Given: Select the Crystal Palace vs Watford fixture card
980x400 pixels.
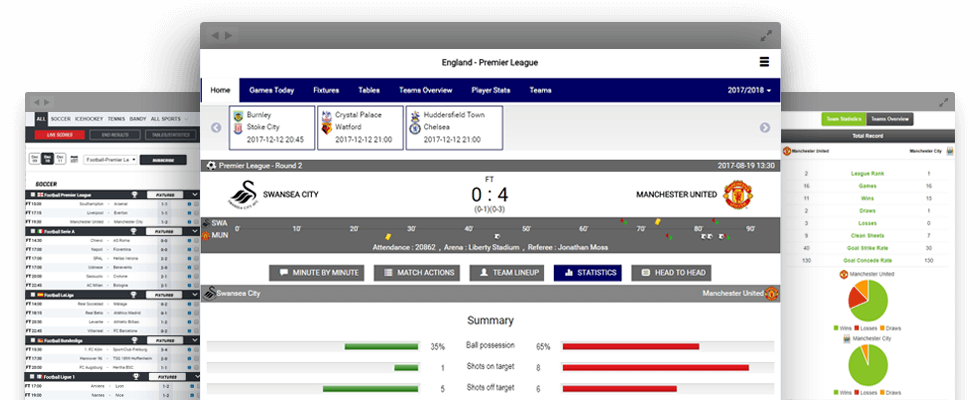Looking at the screenshot, I should point(360,128).
